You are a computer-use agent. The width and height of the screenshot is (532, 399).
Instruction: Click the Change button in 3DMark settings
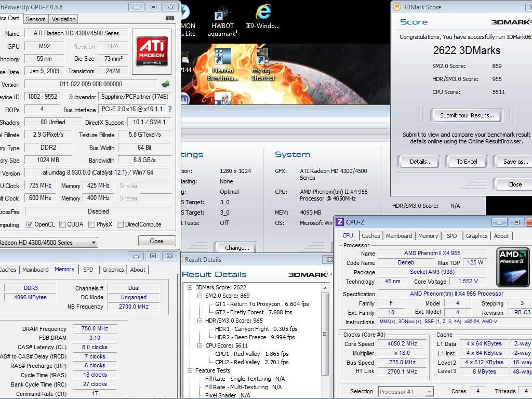[x=237, y=248]
